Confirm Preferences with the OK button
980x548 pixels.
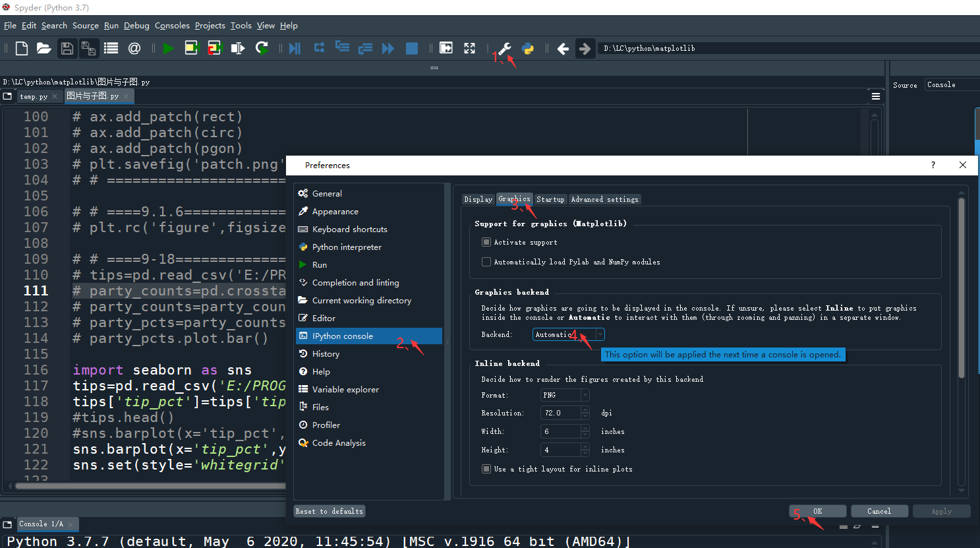[818, 511]
